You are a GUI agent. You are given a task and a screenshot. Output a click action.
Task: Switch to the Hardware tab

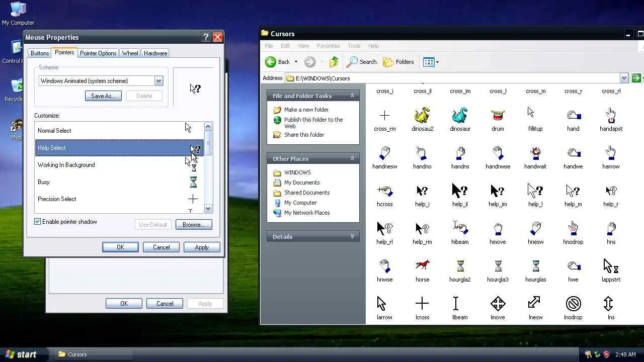pos(155,53)
